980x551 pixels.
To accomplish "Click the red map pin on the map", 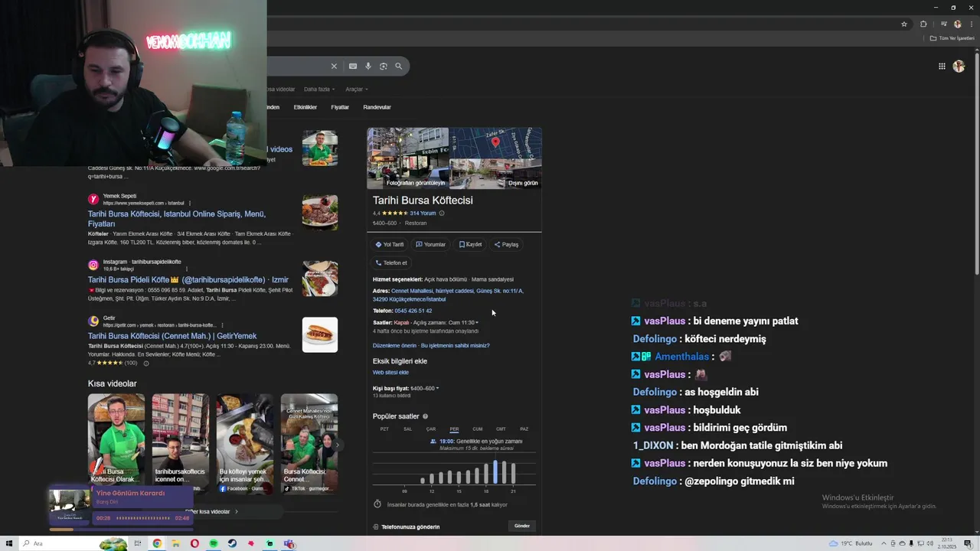I will (x=495, y=142).
